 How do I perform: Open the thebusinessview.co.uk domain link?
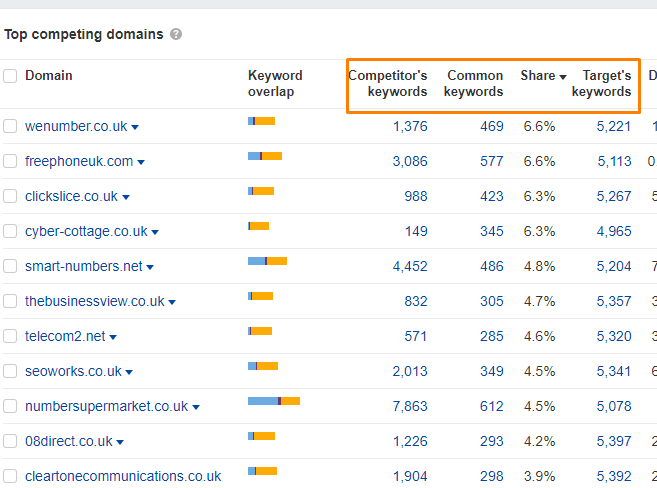pos(95,301)
